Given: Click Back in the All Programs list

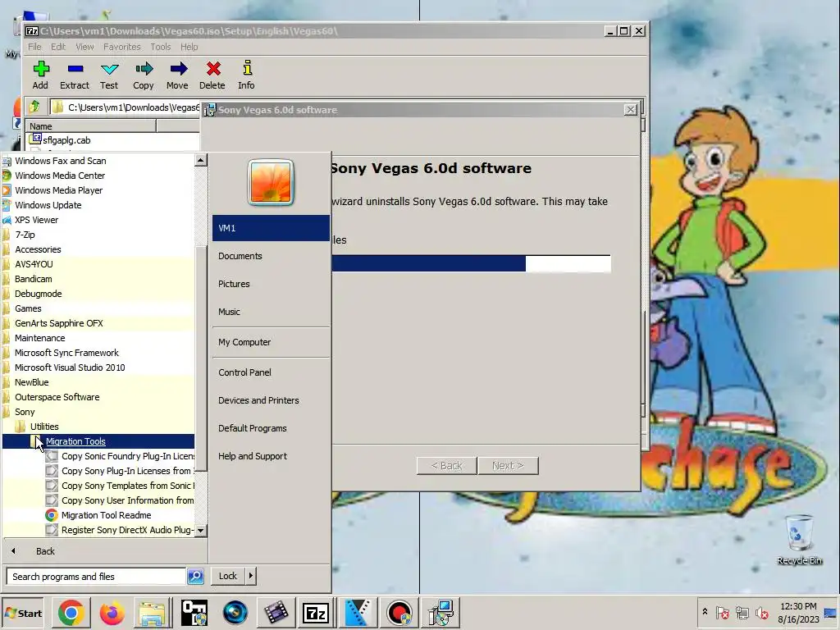Looking at the screenshot, I should point(45,551).
